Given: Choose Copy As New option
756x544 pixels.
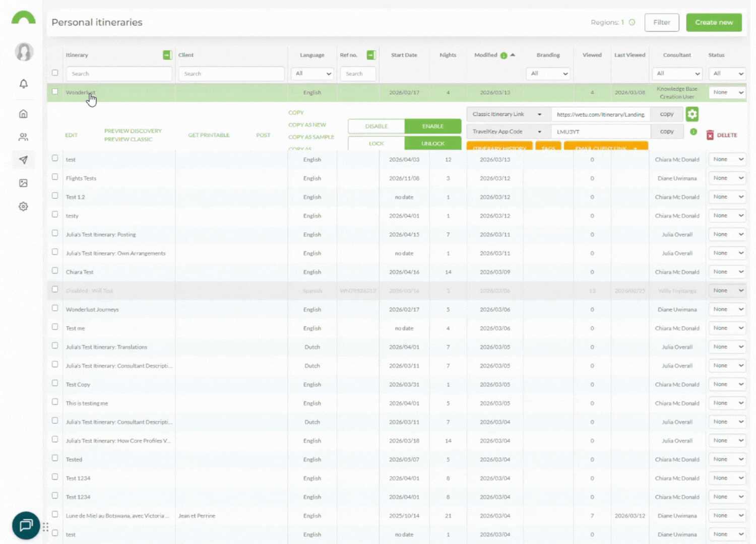Looking at the screenshot, I should point(307,125).
